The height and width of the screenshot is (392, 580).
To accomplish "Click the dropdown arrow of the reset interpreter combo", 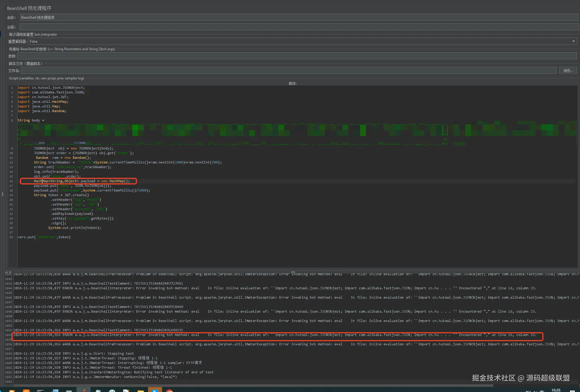I will (x=573, y=41).
